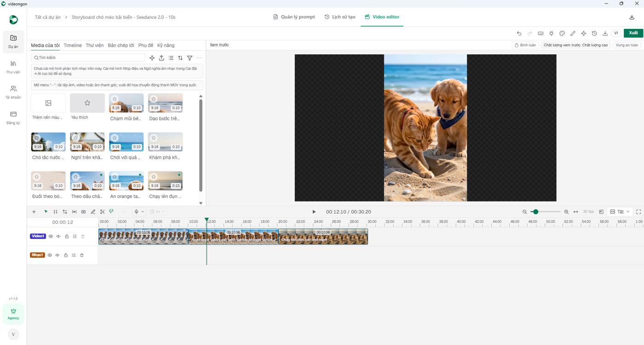Adjust the timeline zoom slider handle
Image resolution: width=644 pixels, height=345 pixels.
[535, 212]
